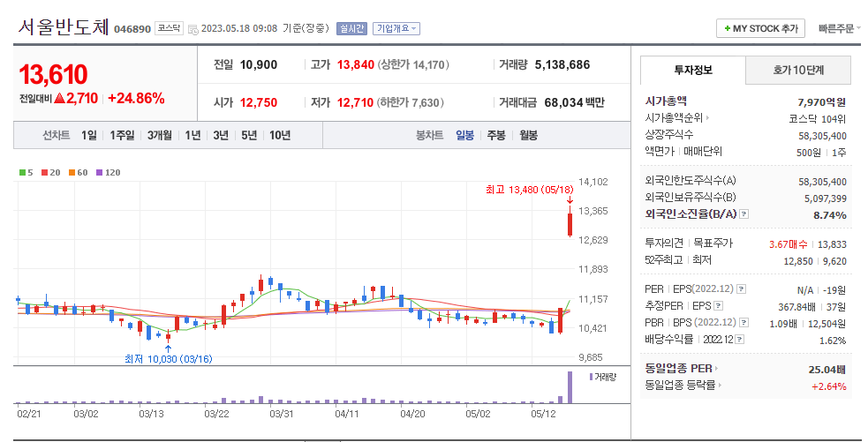
Task: Click the 상장주식수 value 58,305,400
Action: [823, 136]
